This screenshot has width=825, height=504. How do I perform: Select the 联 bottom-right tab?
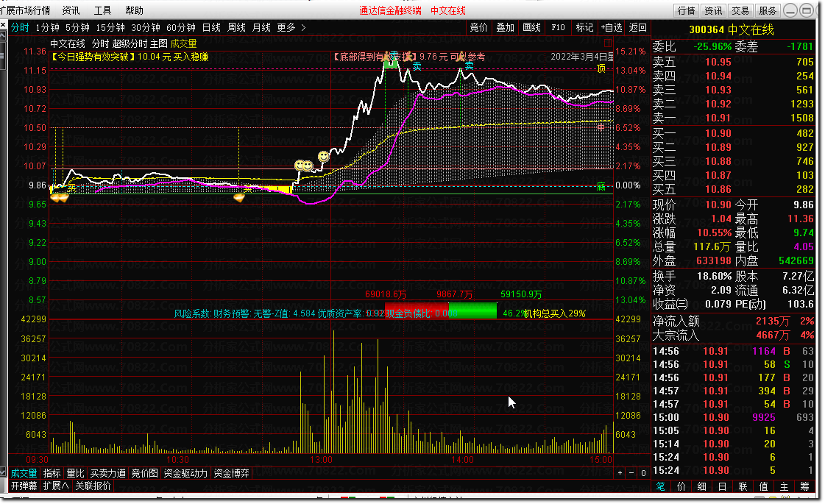743,486
